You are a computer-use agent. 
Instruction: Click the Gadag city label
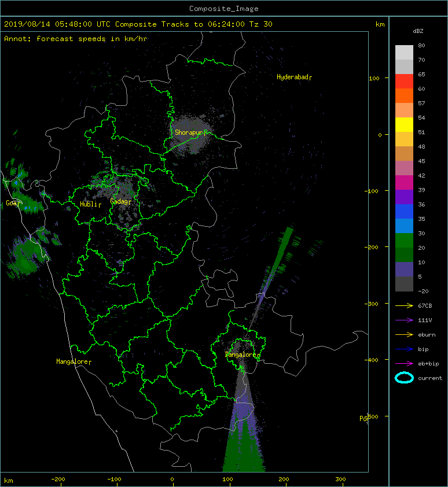(120, 201)
